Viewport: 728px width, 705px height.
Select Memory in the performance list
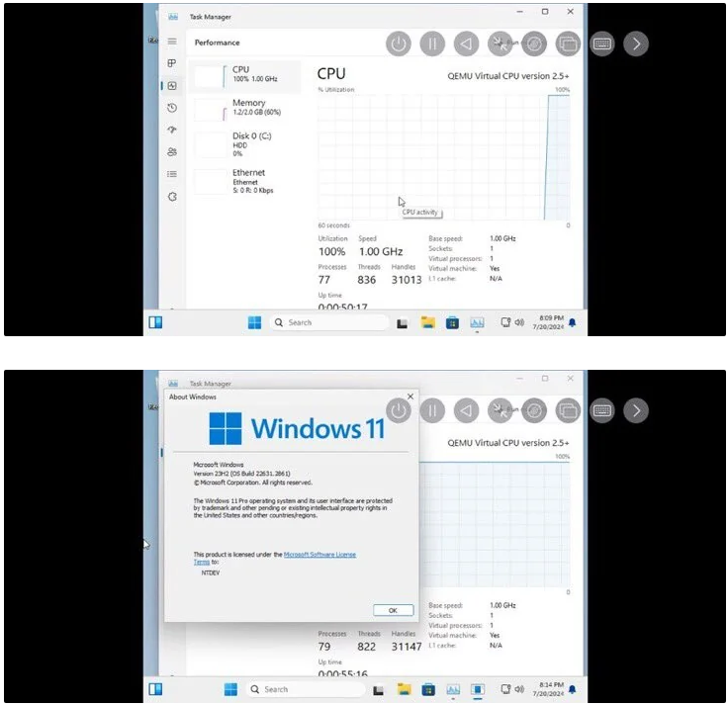pyautogui.click(x=247, y=108)
